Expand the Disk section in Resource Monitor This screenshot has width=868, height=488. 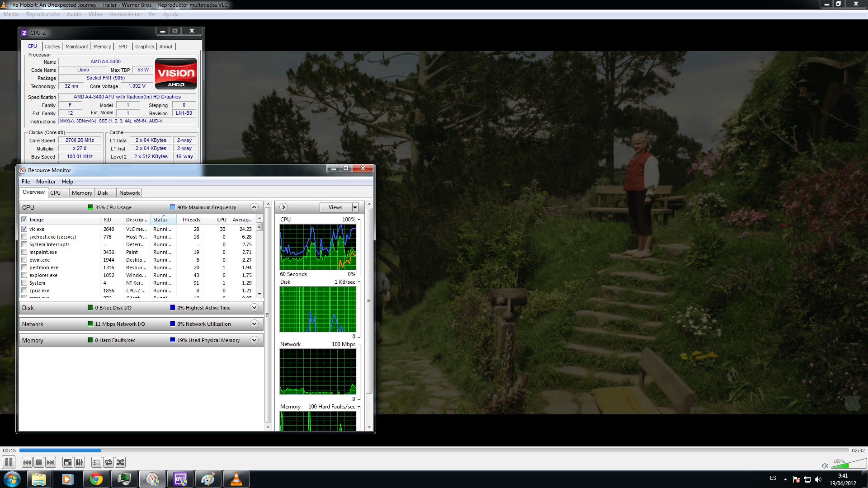254,308
